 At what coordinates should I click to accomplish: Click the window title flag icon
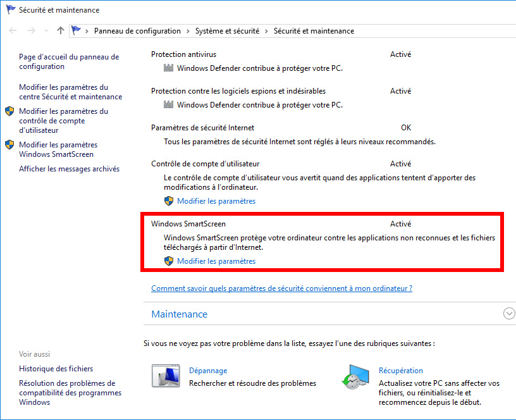(x=11, y=9)
